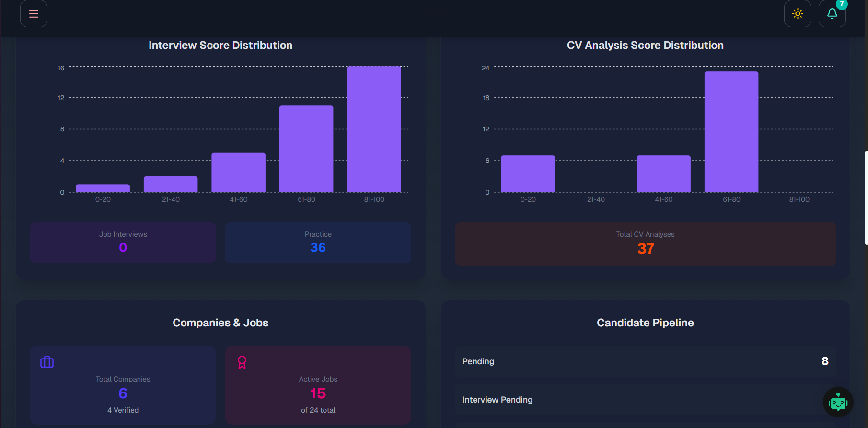Click the briefcase icon in Total Companies
The height and width of the screenshot is (428, 868).
47,362
